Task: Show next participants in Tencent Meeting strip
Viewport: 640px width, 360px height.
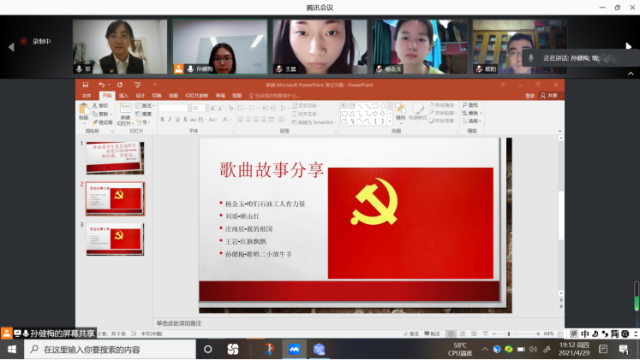Action: (629, 46)
